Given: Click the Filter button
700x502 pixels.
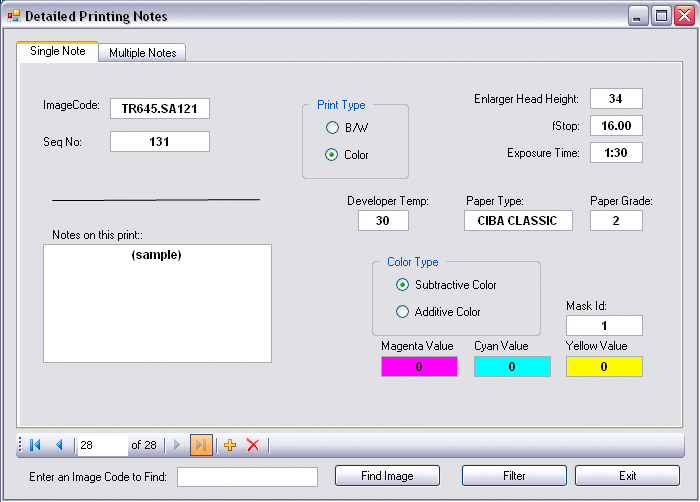Looking at the screenshot, I should [x=514, y=476].
